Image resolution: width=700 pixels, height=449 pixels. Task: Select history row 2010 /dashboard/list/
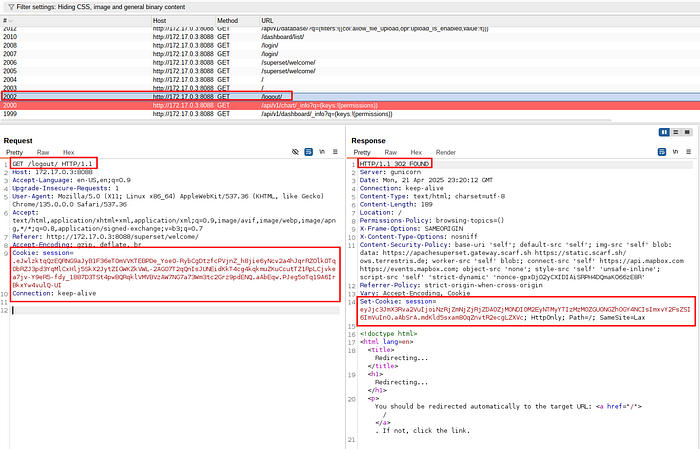click(x=350, y=37)
